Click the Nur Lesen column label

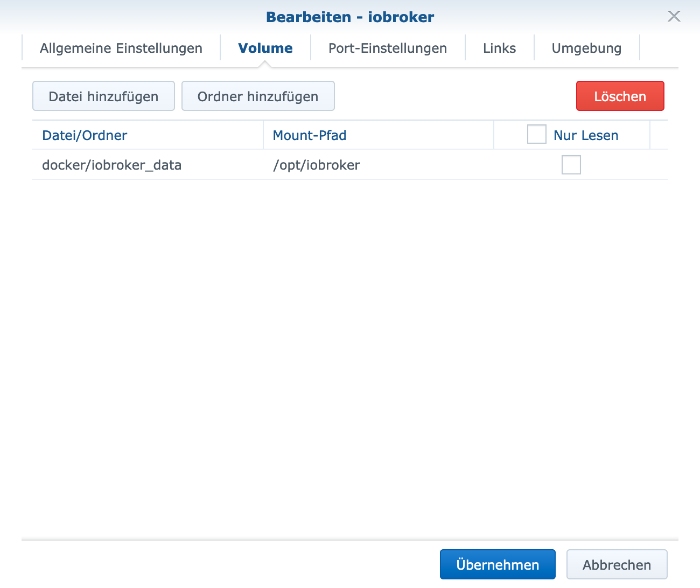[x=586, y=135]
